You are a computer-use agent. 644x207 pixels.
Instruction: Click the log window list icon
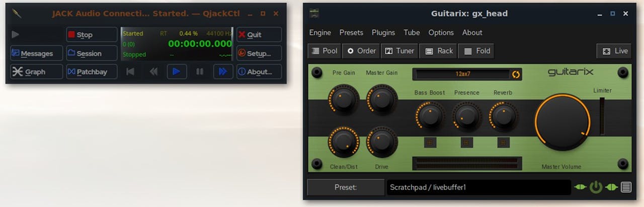pos(626,187)
